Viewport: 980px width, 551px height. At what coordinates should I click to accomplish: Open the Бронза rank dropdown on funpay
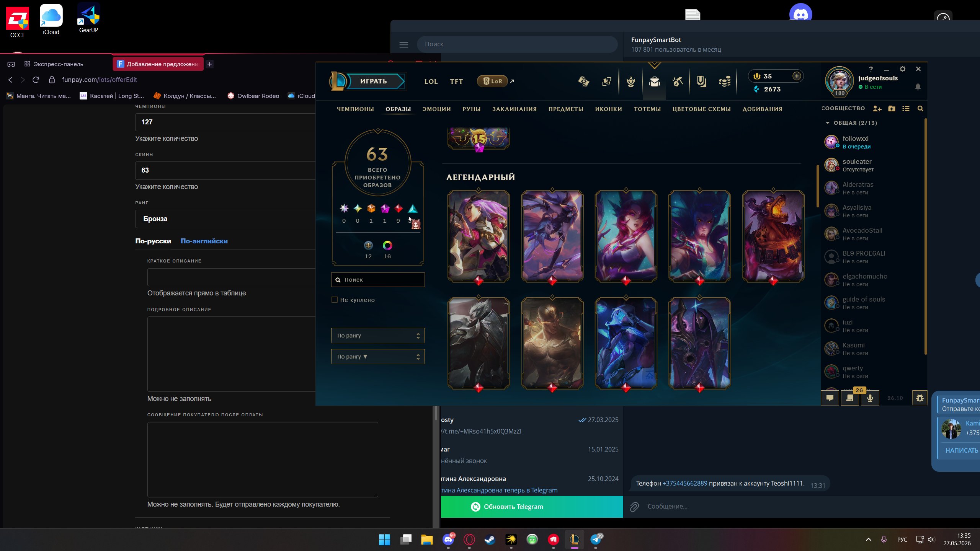226,219
